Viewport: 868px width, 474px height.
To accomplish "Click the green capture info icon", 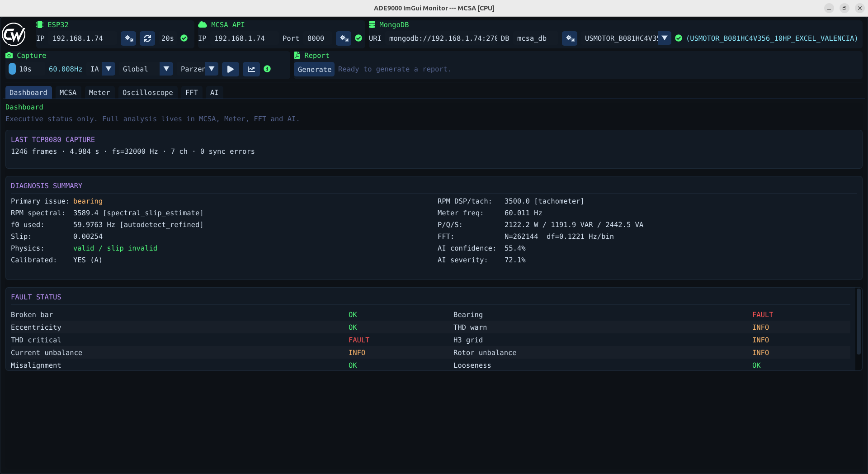I will [x=267, y=69].
